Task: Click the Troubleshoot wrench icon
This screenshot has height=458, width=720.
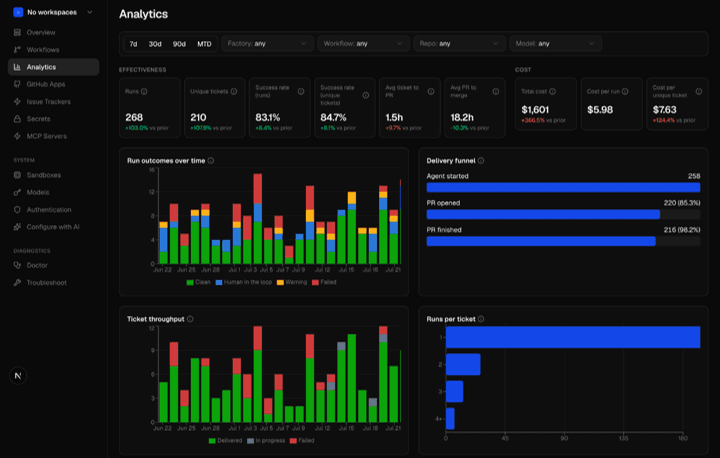Action: (x=17, y=283)
